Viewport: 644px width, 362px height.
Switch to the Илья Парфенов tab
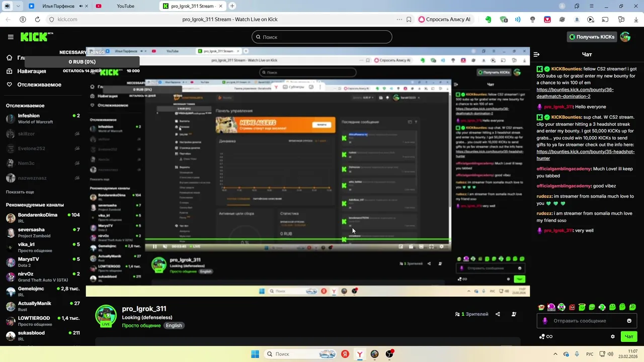(x=58, y=6)
